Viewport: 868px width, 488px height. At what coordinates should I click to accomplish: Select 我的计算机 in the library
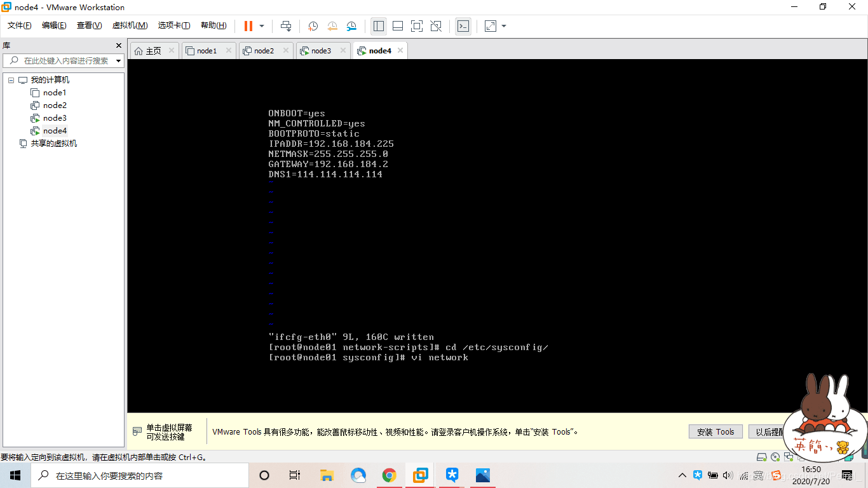click(x=50, y=80)
